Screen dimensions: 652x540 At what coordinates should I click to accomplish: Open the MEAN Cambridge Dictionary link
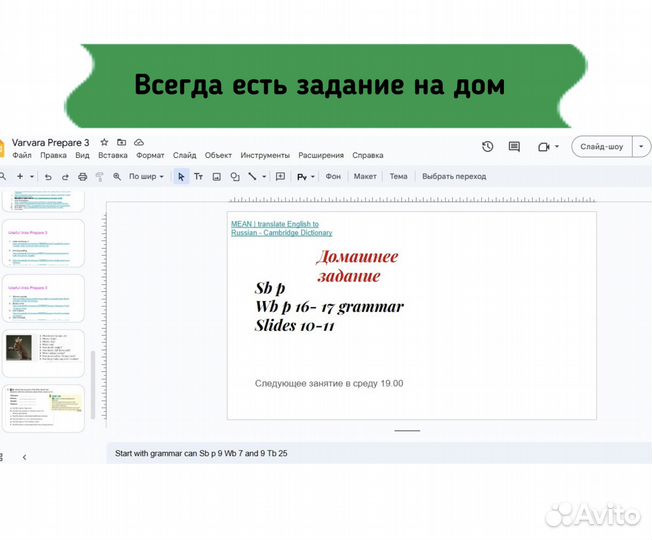coord(282,228)
